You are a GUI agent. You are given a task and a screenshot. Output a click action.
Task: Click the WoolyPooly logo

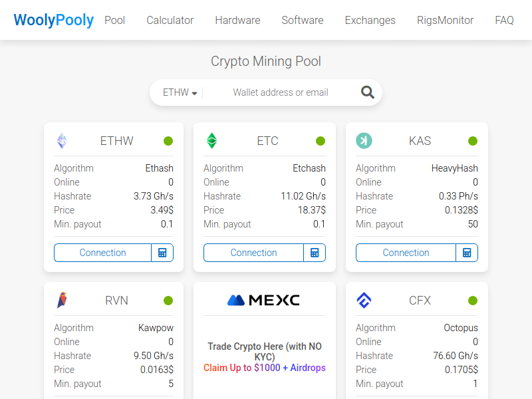[x=54, y=20]
